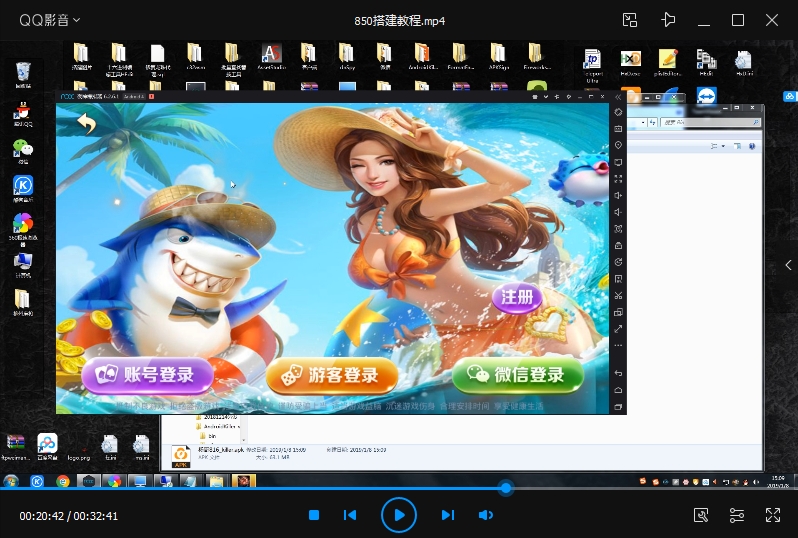
Task: Click the 00:20:42 / 00:32:41 time display
Action: pyautogui.click(x=69, y=516)
